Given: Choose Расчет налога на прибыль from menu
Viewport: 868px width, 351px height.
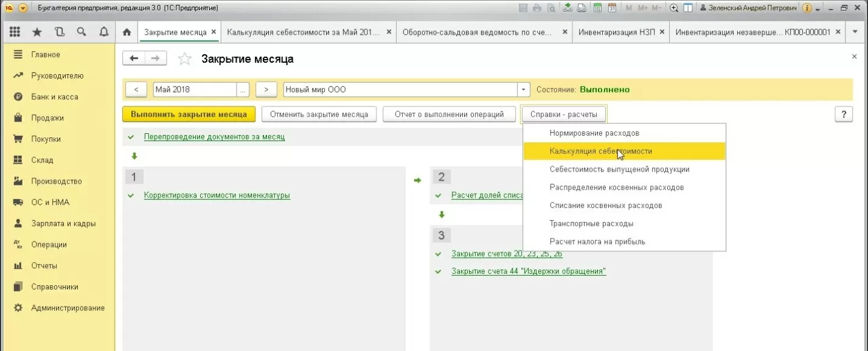Looking at the screenshot, I should coord(597,242).
